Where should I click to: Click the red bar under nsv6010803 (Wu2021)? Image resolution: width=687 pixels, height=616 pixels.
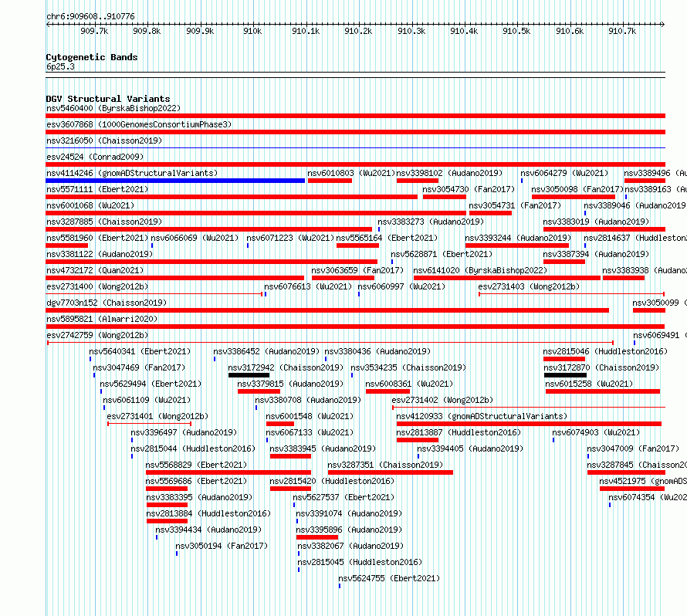coord(330,181)
